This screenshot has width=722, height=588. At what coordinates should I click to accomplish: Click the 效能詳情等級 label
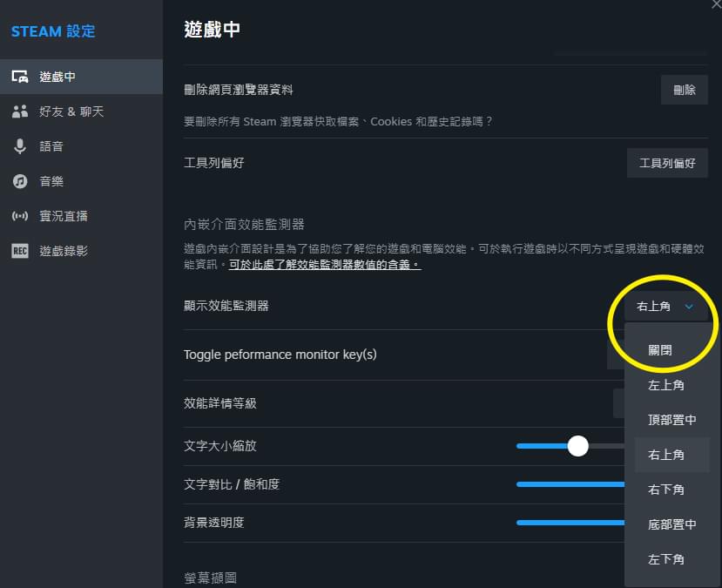click(220, 403)
